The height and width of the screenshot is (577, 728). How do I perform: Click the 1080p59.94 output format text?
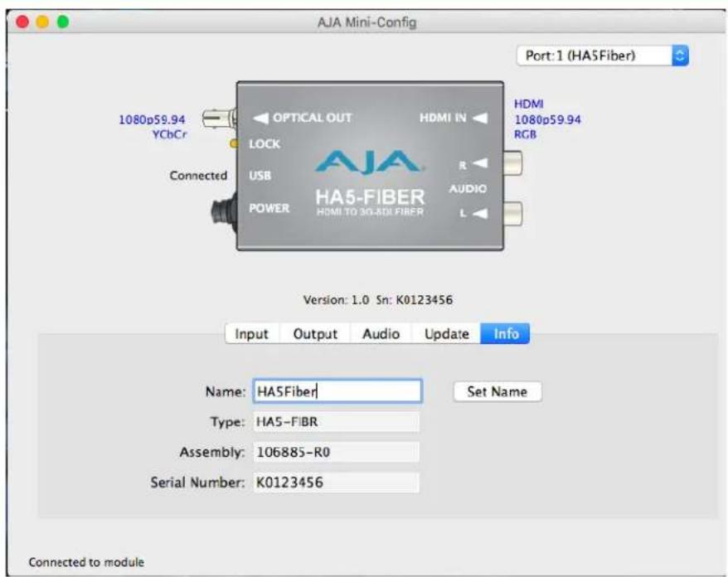152,119
